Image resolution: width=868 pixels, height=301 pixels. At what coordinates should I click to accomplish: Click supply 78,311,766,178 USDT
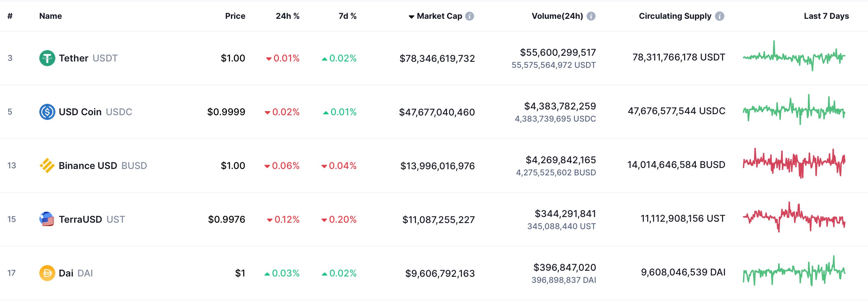click(679, 57)
